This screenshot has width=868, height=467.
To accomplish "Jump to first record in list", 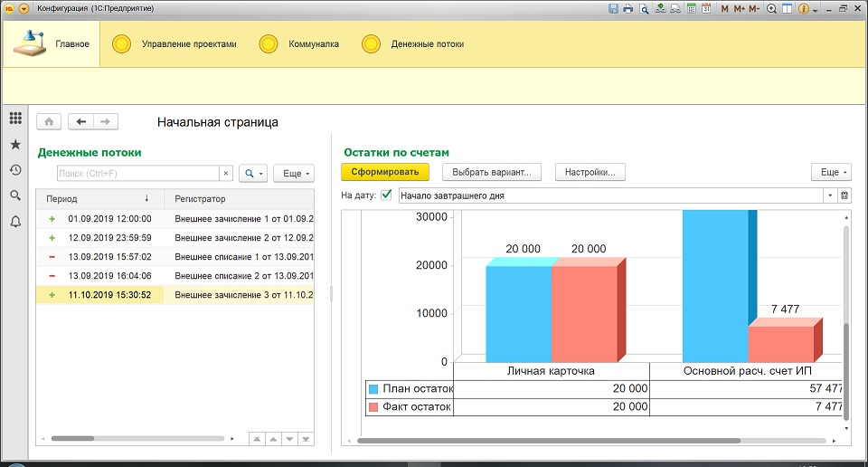I will click(x=257, y=439).
